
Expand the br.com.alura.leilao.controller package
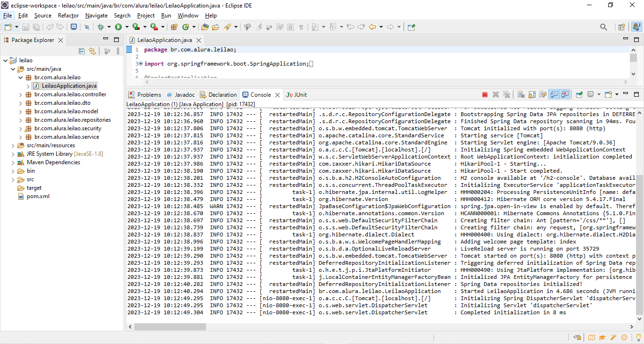pyautogui.click(x=21, y=94)
